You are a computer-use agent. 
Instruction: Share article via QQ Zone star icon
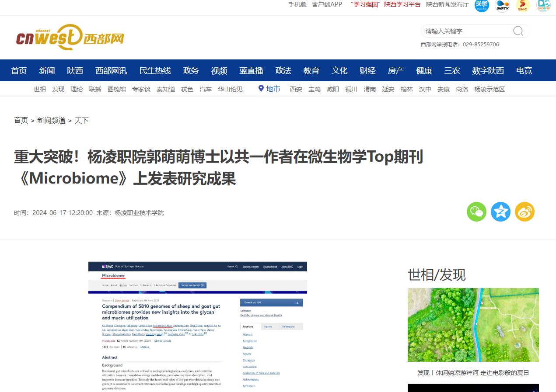(x=500, y=212)
